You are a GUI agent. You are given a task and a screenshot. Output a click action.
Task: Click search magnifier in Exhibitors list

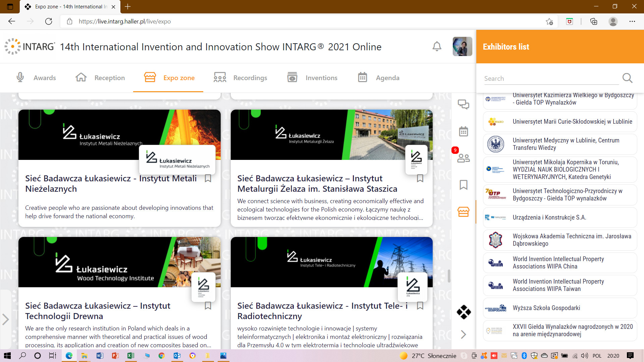click(627, 78)
